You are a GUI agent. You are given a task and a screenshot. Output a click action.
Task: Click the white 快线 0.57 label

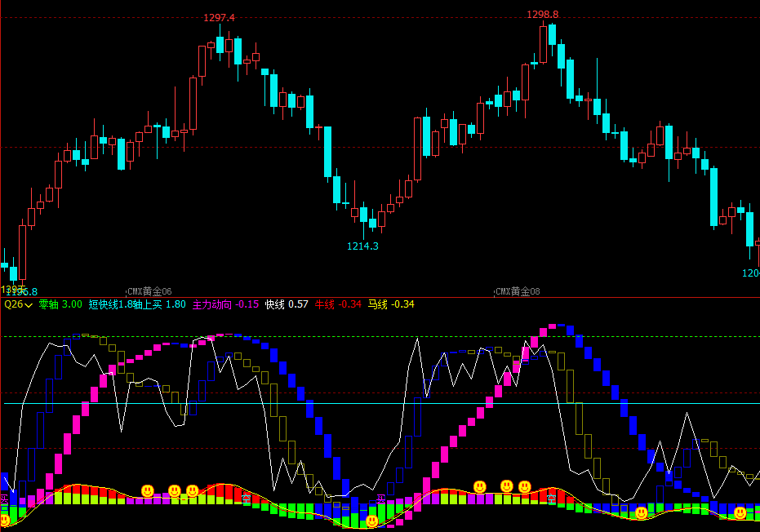click(x=287, y=304)
